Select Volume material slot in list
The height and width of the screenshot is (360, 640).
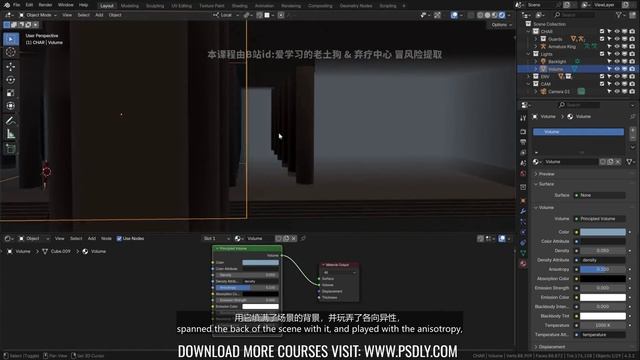(578, 132)
